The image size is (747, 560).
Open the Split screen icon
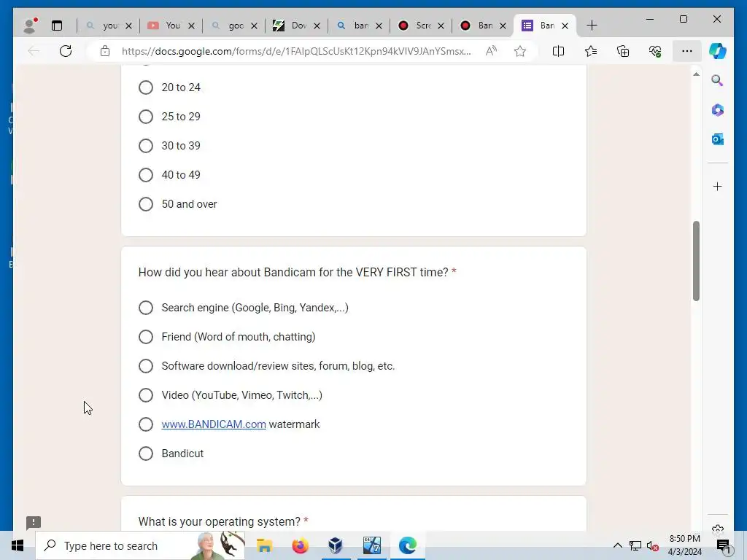(x=558, y=51)
